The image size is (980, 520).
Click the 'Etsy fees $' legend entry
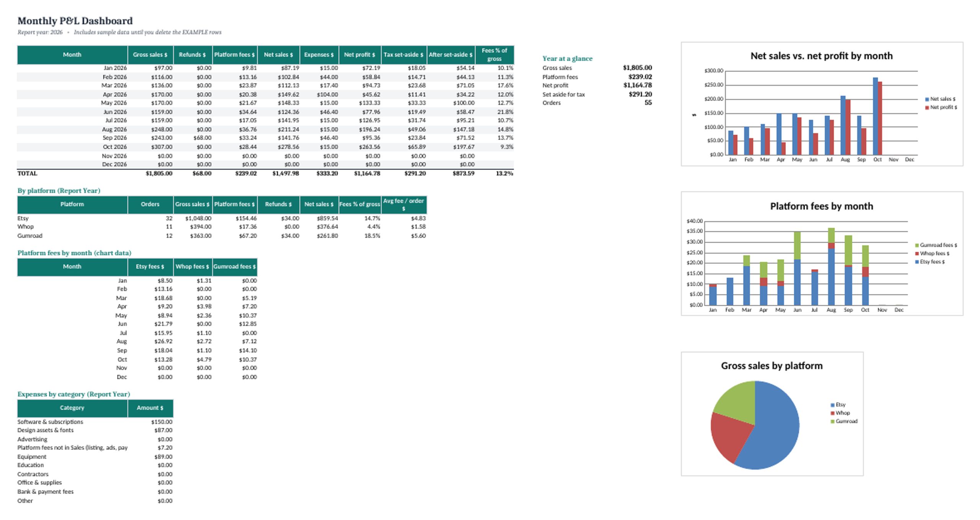tap(930, 262)
